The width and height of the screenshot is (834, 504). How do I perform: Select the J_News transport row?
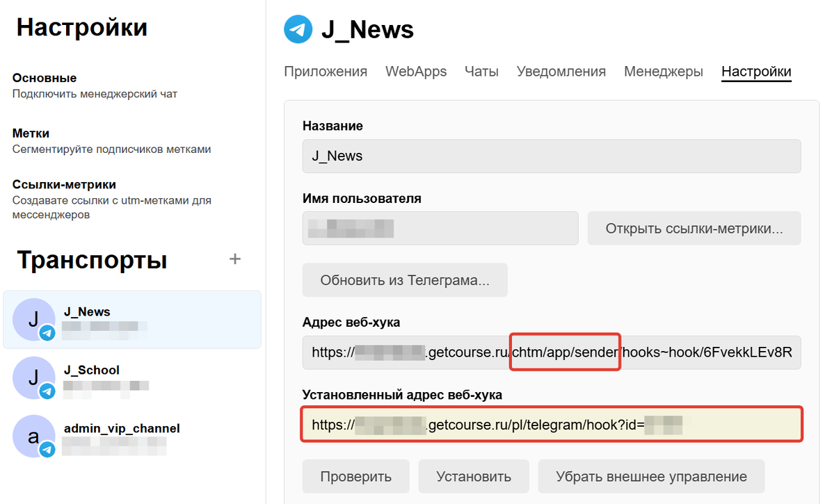tap(132, 320)
